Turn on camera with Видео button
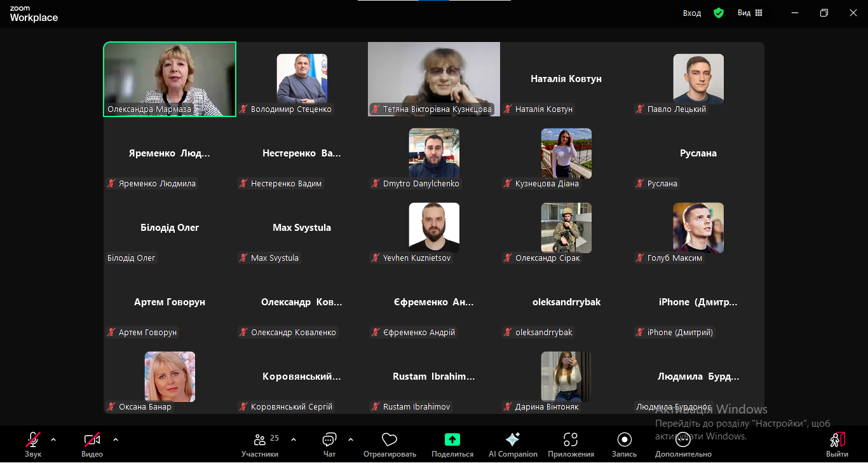868x463 pixels. click(92, 440)
